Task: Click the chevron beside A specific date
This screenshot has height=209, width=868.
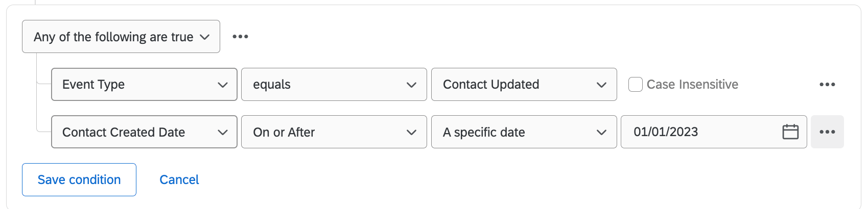Action: [x=602, y=132]
